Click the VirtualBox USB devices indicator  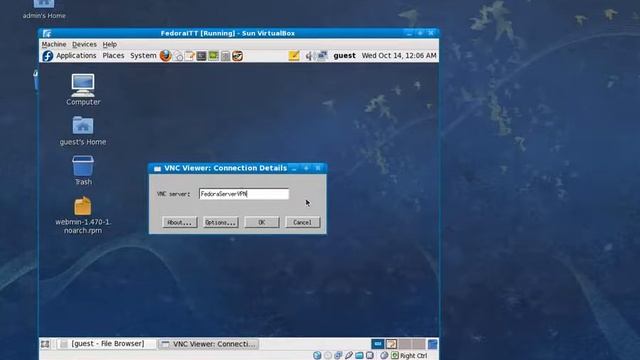[x=349, y=356]
